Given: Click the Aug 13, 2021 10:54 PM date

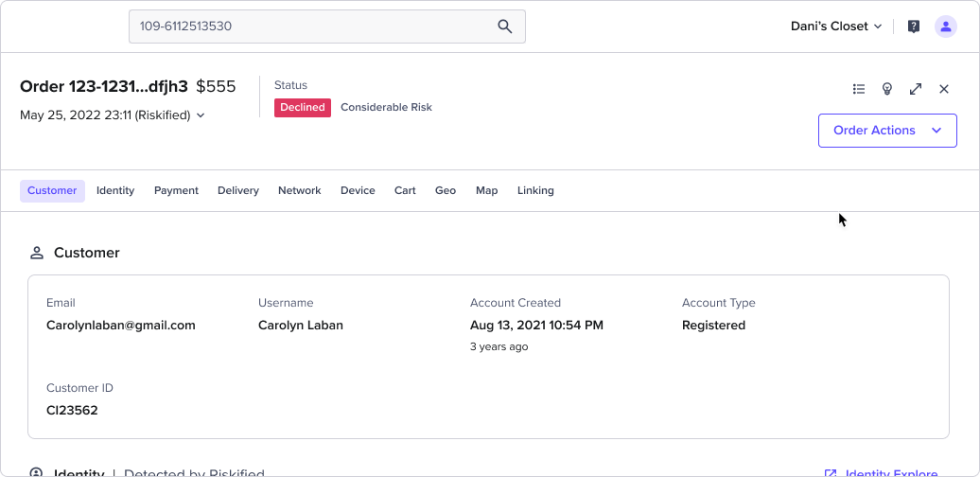Looking at the screenshot, I should click(537, 326).
